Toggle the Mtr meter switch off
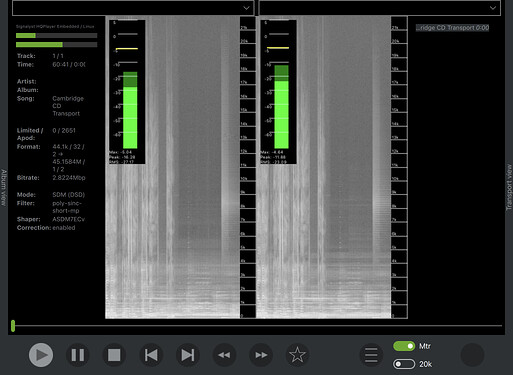The width and height of the screenshot is (513, 375). coord(404,346)
